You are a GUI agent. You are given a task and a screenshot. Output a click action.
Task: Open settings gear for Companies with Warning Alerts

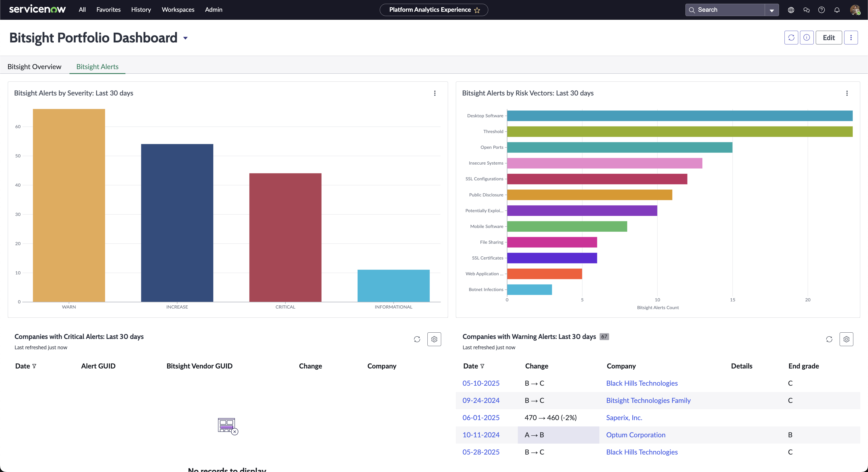click(846, 339)
